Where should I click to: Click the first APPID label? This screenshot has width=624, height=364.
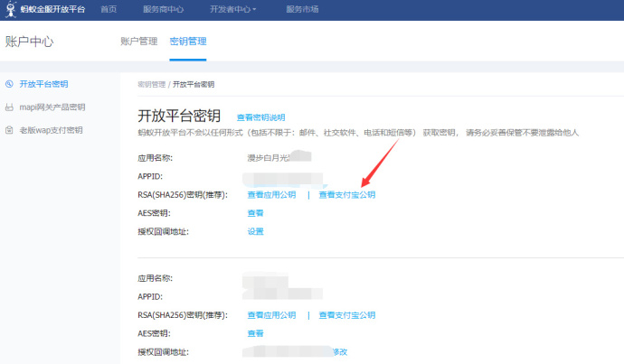150,176
